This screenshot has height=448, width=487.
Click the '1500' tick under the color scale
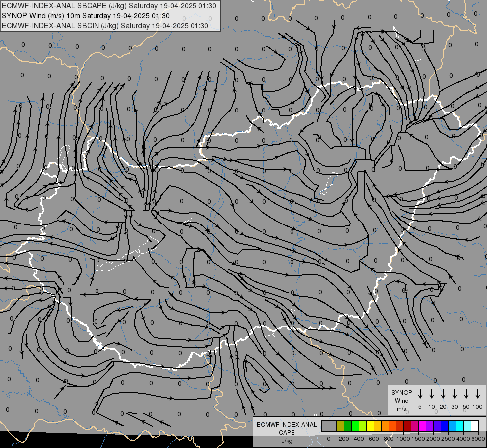[418, 439]
